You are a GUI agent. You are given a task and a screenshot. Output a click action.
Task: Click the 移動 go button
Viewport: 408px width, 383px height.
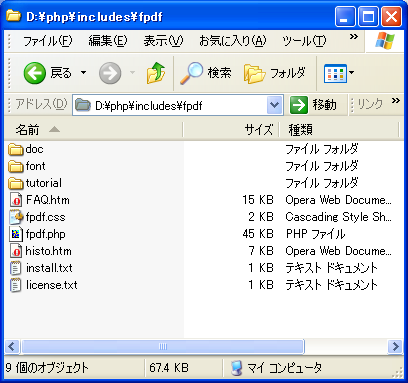(x=313, y=105)
